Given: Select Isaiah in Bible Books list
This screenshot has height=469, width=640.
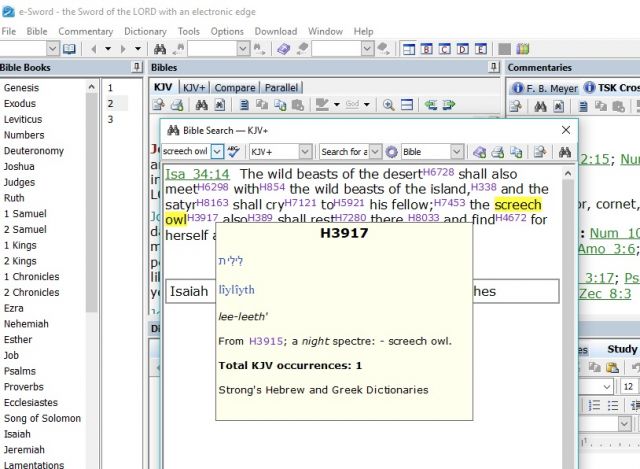Looking at the screenshot, I should coord(17,434).
